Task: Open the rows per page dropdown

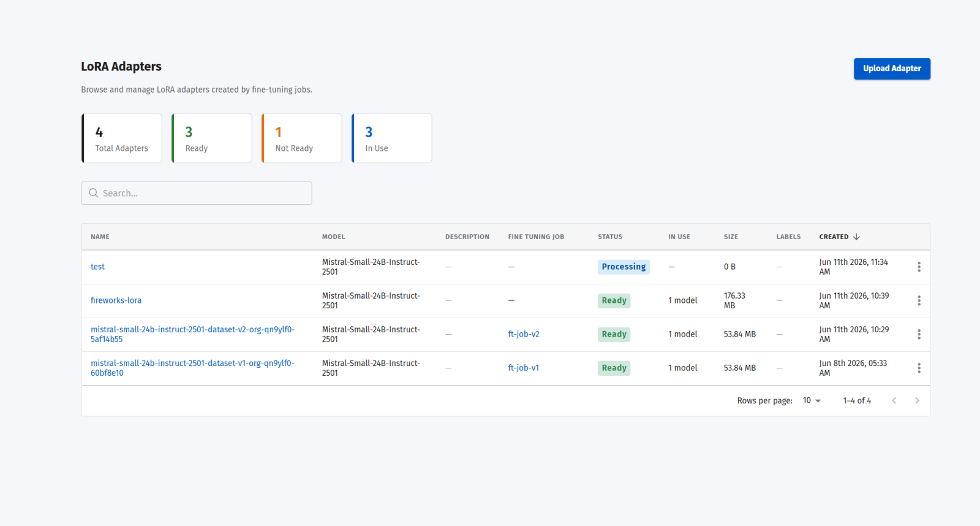Action: click(812, 400)
